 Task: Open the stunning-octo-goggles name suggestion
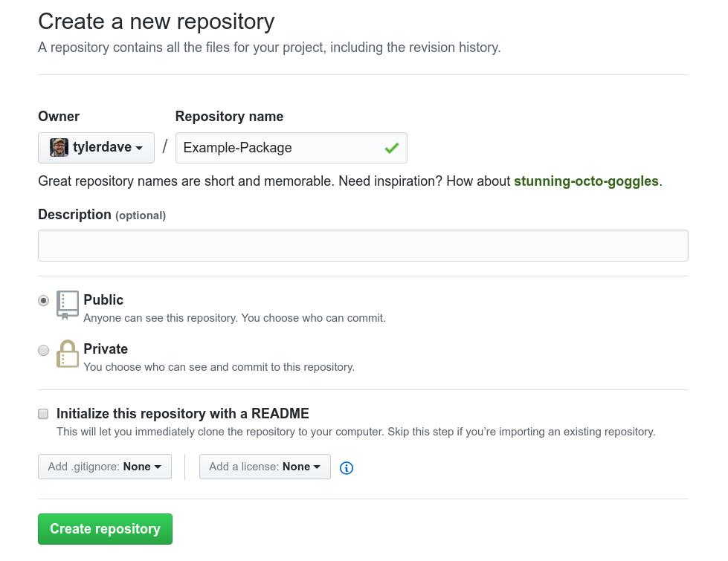[587, 181]
